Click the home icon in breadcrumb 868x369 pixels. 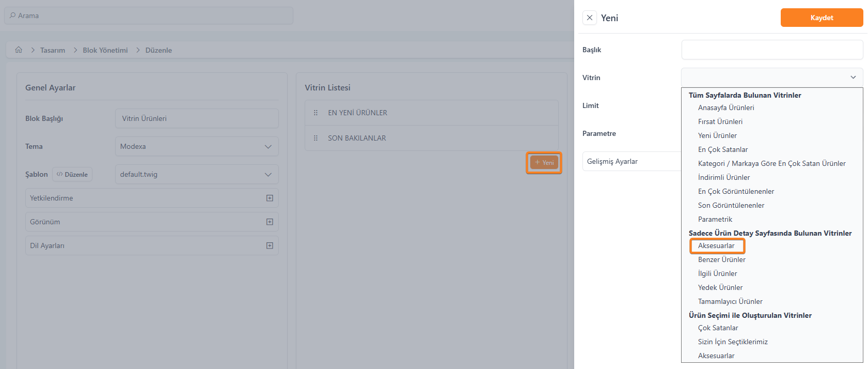19,50
